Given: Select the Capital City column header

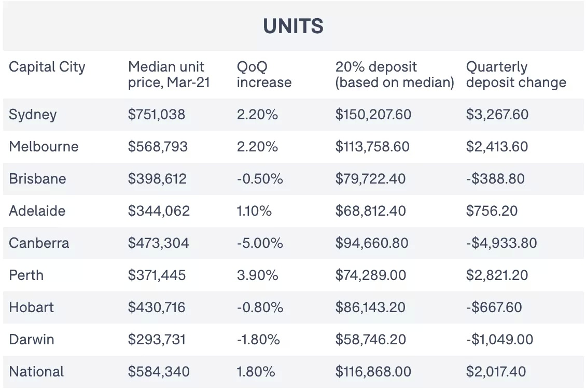Looking at the screenshot, I should [x=47, y=67].
